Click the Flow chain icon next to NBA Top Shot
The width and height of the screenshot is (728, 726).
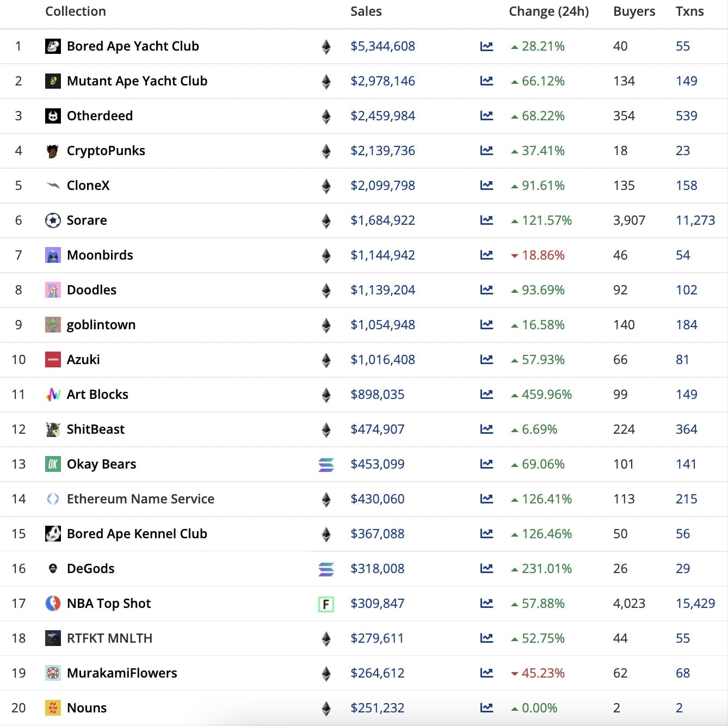click(x=325, y=604)
